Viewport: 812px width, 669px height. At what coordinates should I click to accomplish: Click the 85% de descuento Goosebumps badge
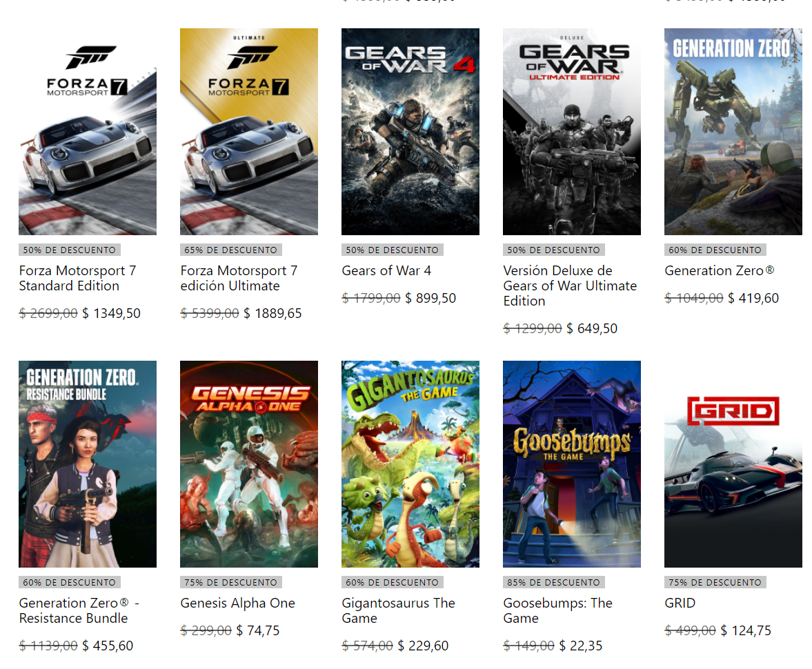[x=554, y=582]
